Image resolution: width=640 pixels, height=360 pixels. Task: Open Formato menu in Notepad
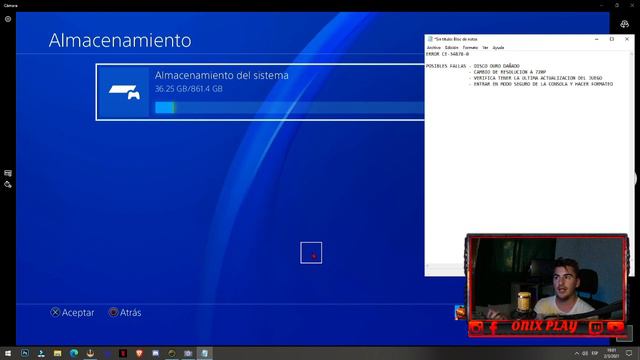470,48
